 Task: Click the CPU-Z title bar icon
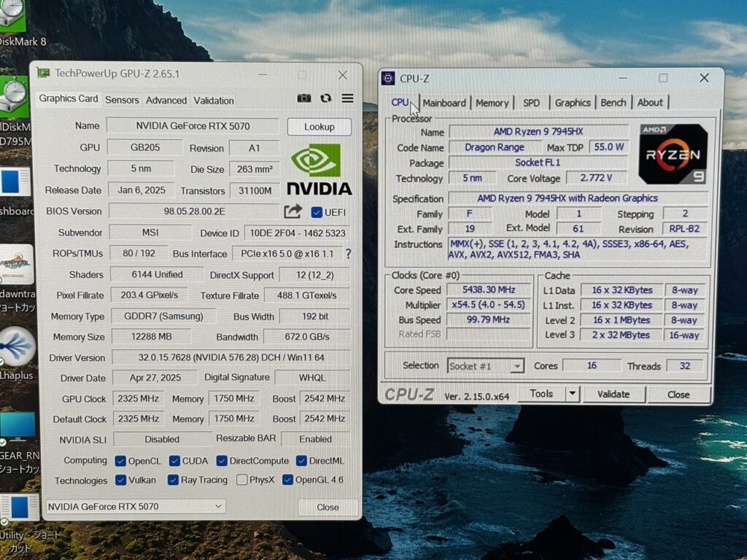point(388,78)
